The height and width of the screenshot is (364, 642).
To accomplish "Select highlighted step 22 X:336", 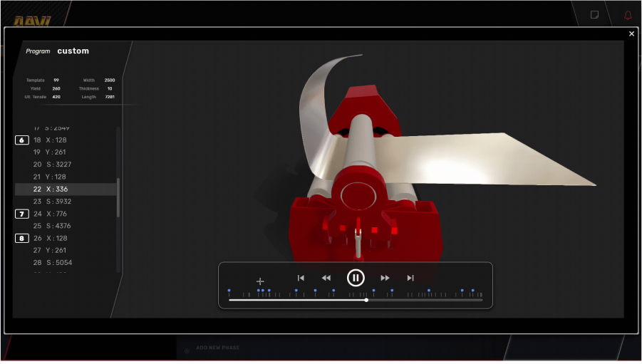I will tap(66, 189).
